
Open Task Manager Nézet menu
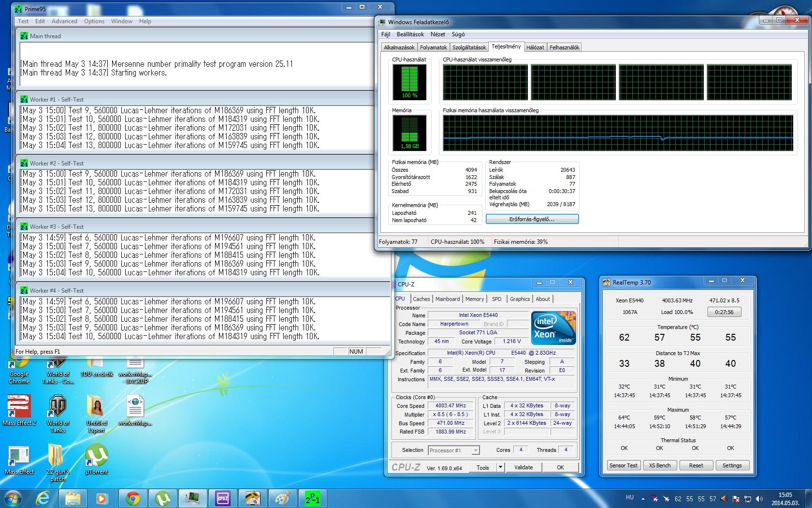pos(438,34)
